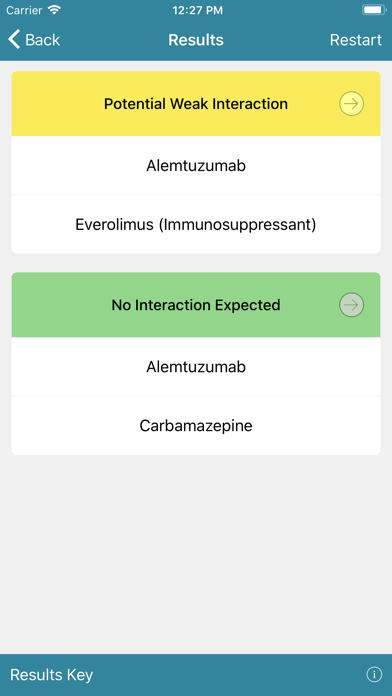Open the Results Key bar
Viewport: 392px width, 696px height.
point(196,675)
